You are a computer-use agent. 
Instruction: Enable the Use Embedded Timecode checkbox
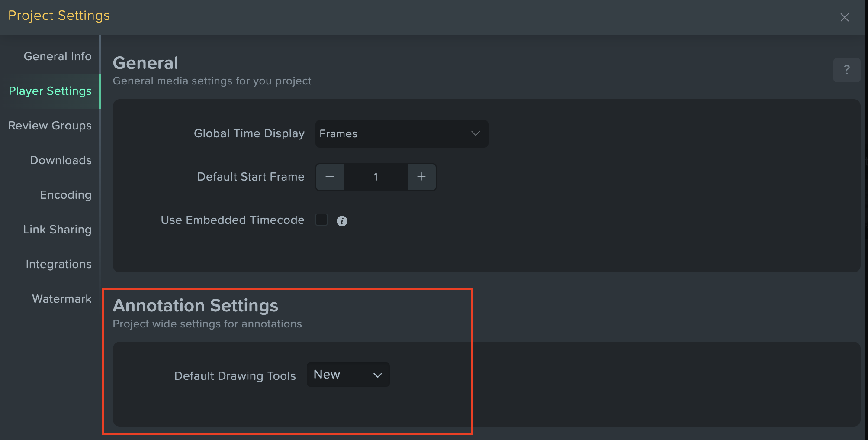pos(321,220)
